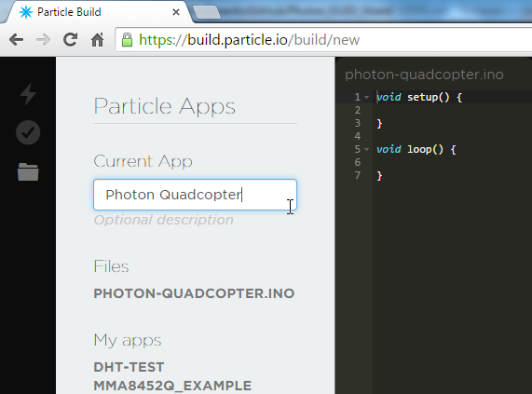
Task: Collapse the setup() function fold arrow
Action: pyautogui.click(x=366, y=97)
